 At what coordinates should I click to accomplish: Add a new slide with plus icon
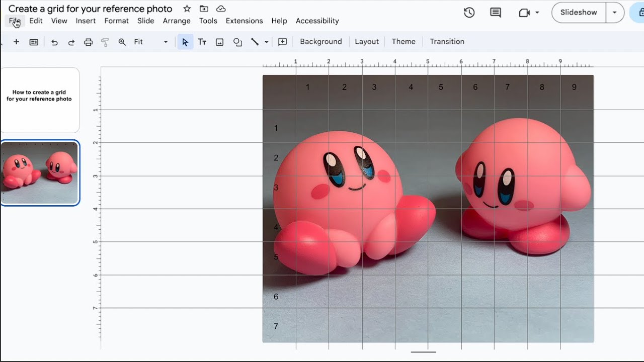point(16,42)
